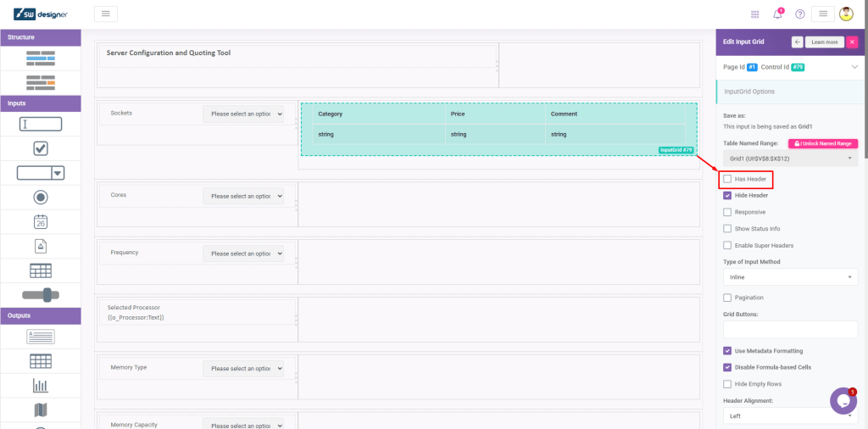Open the Sockets select dropdown
This screenshot has width=868, height=429.
(x=242, y=114)
